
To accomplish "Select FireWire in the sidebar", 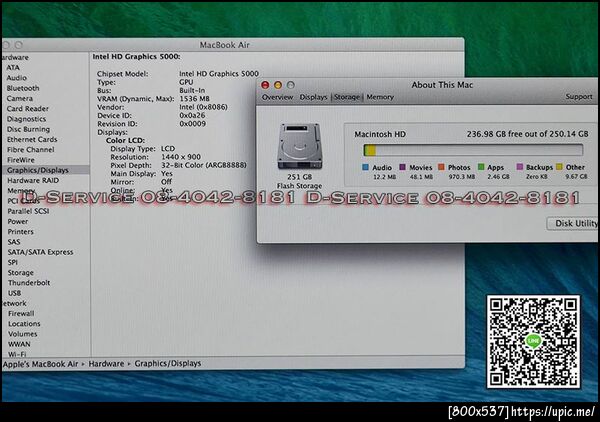I will [21, 160].
